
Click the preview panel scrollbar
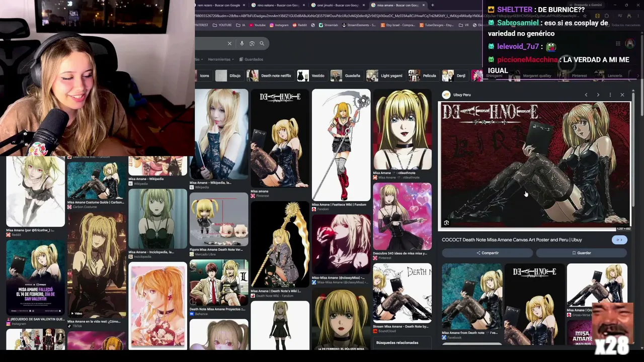pyautogui.click(x=634, y=151)
